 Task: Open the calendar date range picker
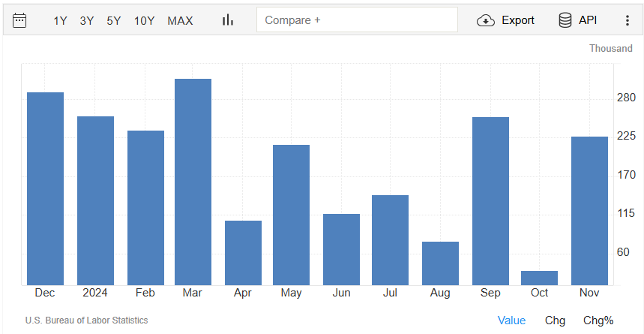(19, 20)
